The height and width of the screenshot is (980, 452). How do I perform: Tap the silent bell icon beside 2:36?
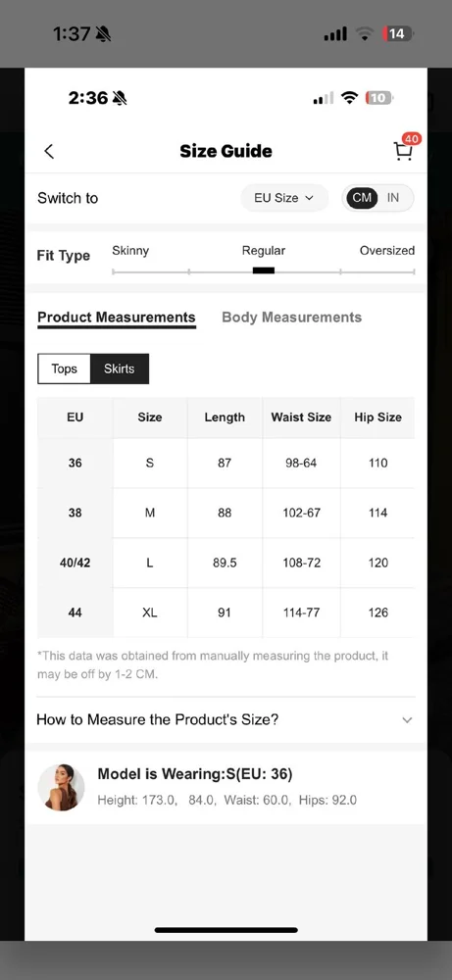pos(120,98)
